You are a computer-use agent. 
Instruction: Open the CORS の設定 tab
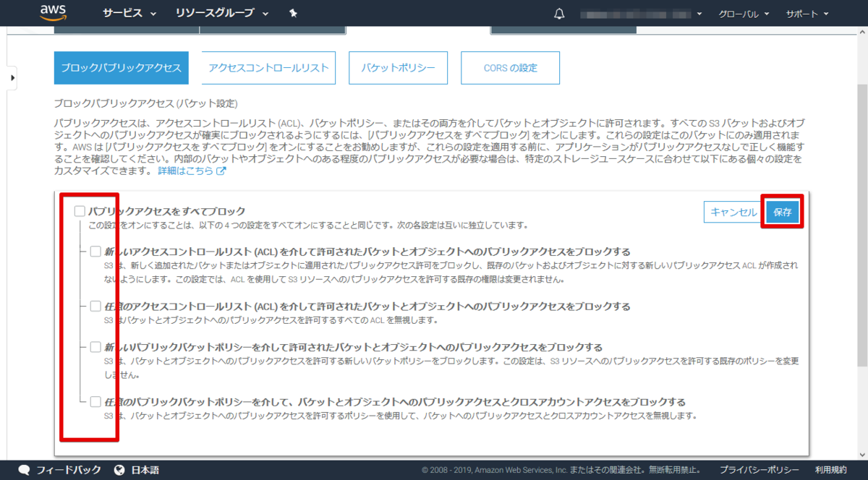510,67
